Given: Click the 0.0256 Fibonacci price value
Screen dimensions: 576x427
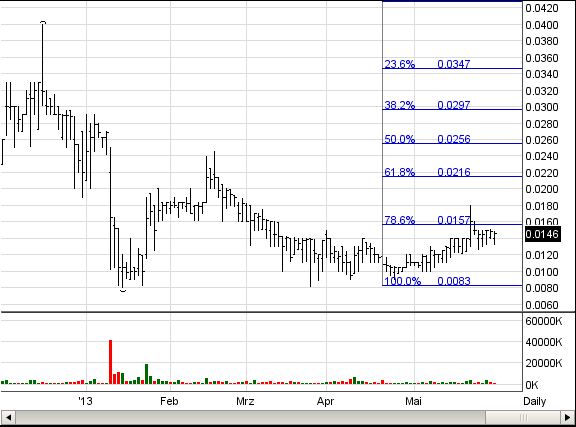Looking at the screenshot, I should (454, 139).
